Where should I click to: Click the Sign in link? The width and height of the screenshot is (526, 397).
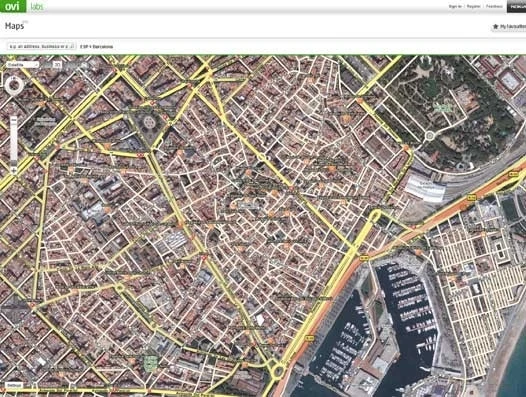(x=455, y=6)
